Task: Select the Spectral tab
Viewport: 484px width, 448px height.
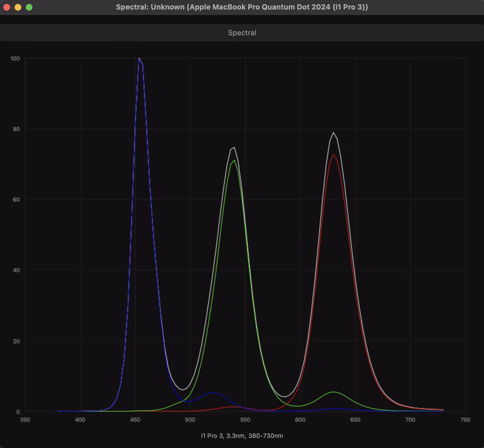Action: (x=242, y=33)
